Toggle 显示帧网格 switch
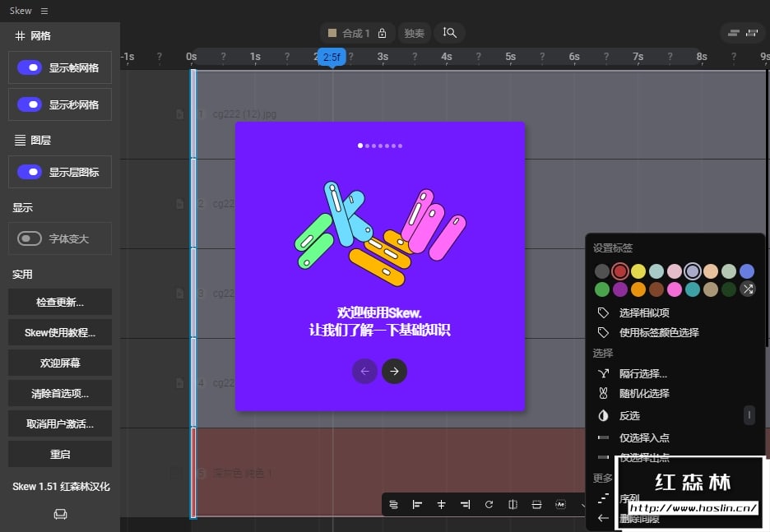Screen dimensions: 770x532 30,67
